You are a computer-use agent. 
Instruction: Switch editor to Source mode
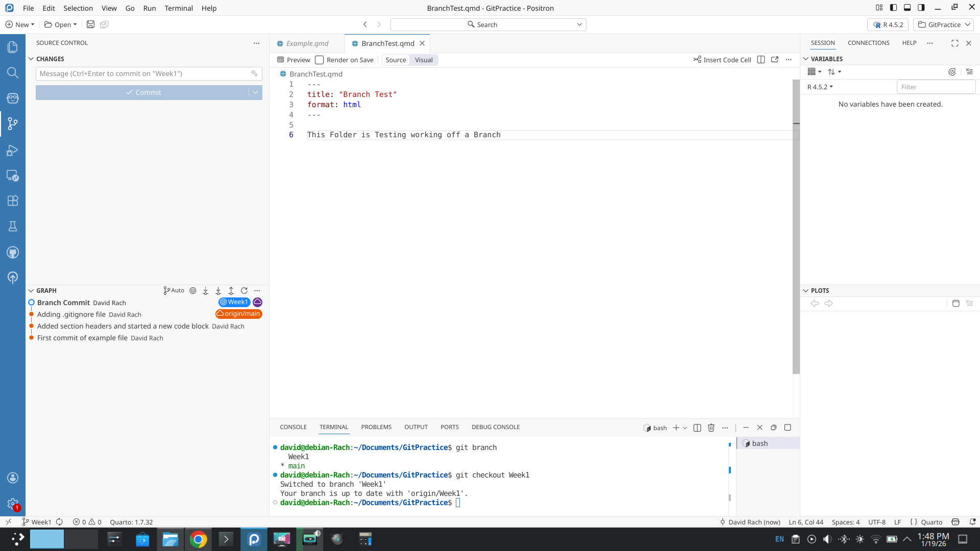[x=396, y=60]
